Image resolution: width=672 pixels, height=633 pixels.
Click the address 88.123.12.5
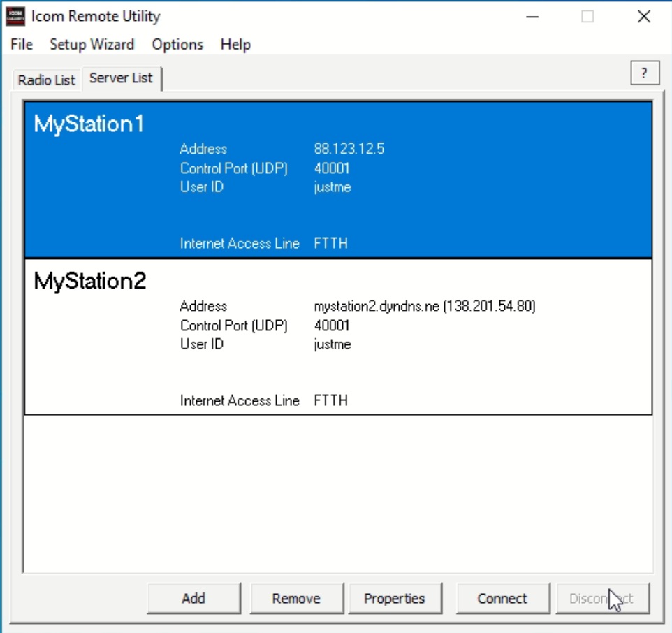[349, 149]
